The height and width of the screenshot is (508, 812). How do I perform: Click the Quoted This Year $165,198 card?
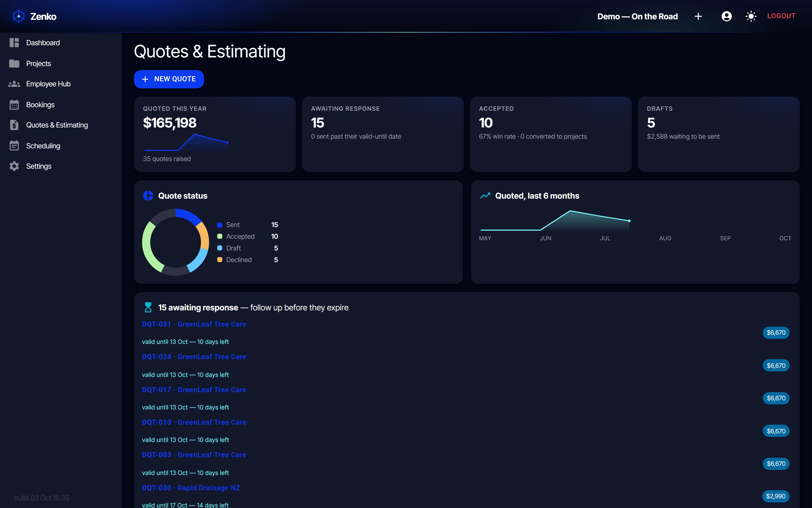click(215, 134)
